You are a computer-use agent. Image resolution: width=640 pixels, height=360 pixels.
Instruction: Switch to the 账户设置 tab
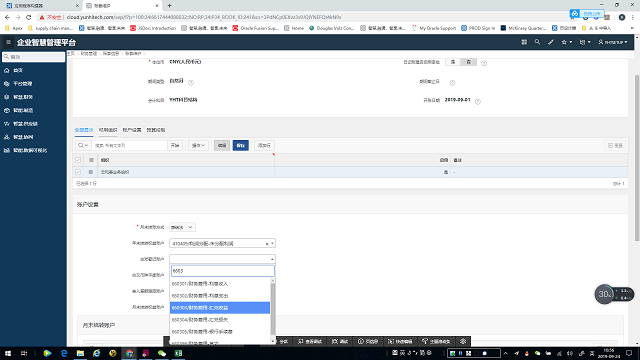(132, 130)
